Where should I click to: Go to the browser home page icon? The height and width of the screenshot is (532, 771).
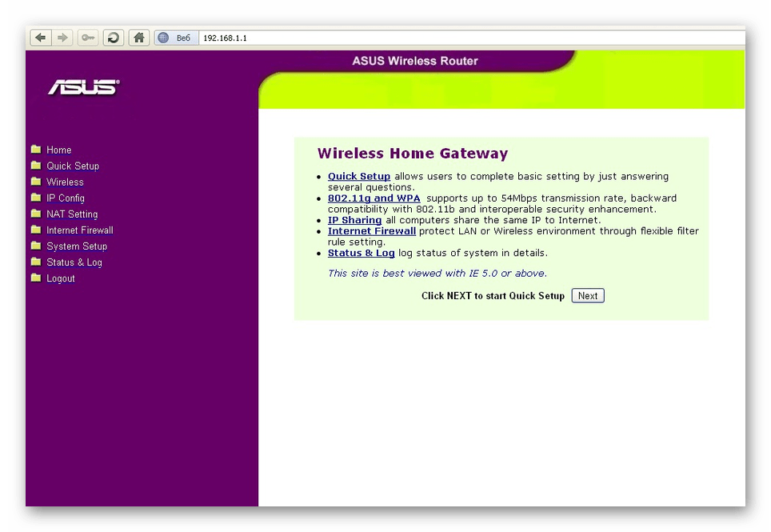[139, 38]
